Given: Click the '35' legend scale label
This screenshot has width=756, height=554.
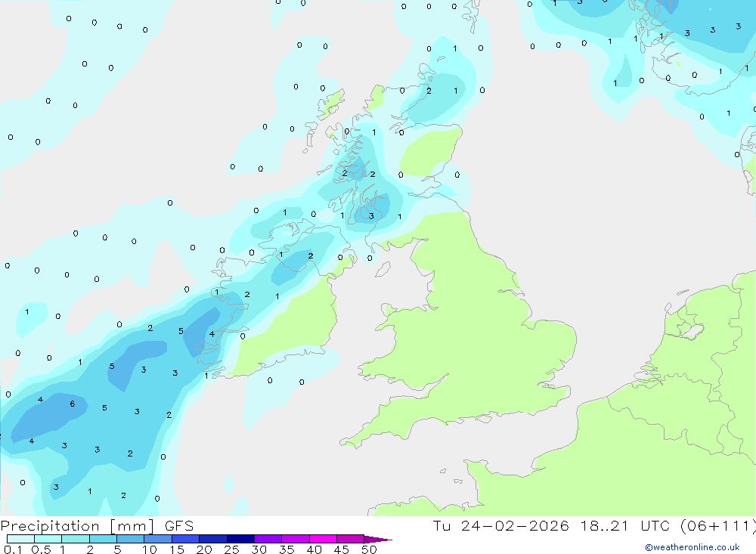Looking at the screenshot, I should click(287, 549).
